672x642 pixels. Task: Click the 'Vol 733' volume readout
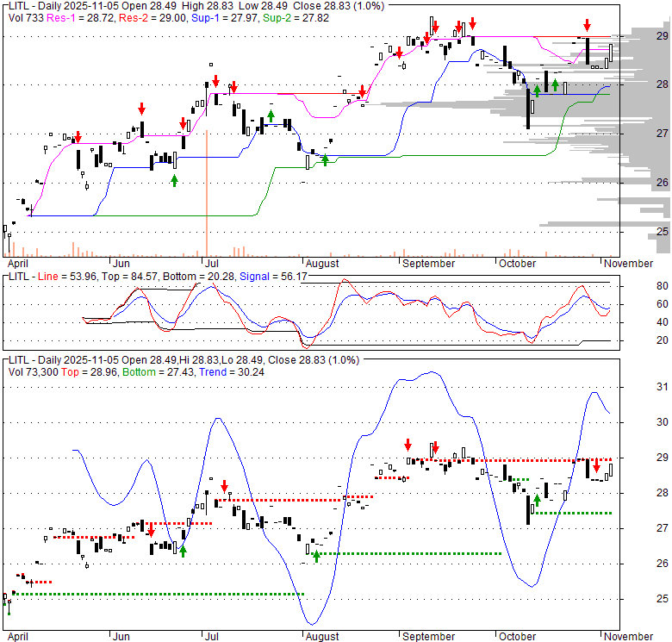point(26,18)
